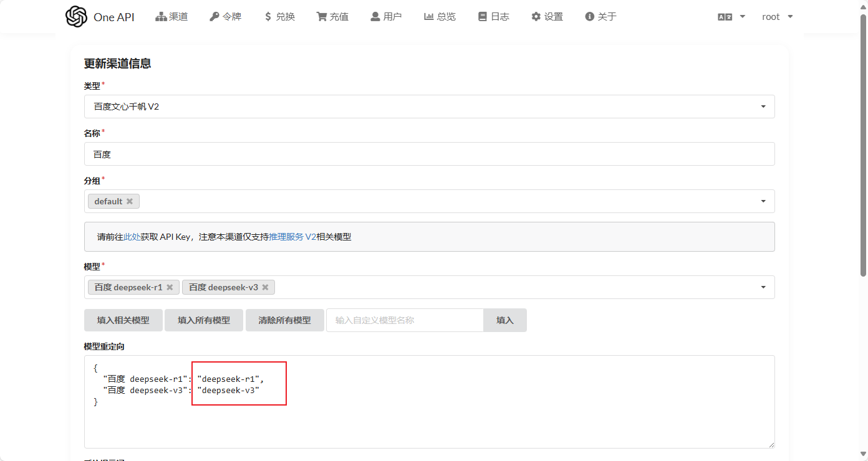
Task: Click the 清除所有模型 button
Action: [x=285, y=320]
